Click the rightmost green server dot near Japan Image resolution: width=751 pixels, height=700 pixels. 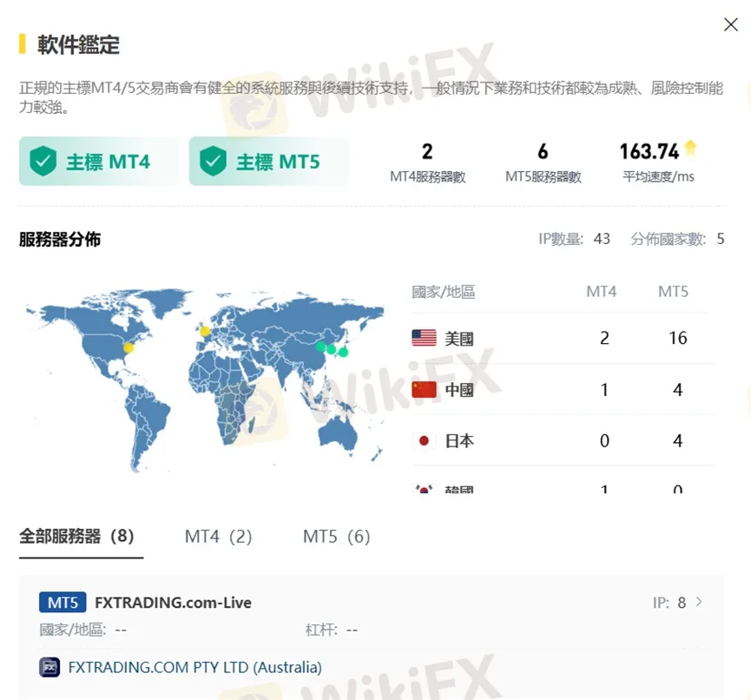344,352
